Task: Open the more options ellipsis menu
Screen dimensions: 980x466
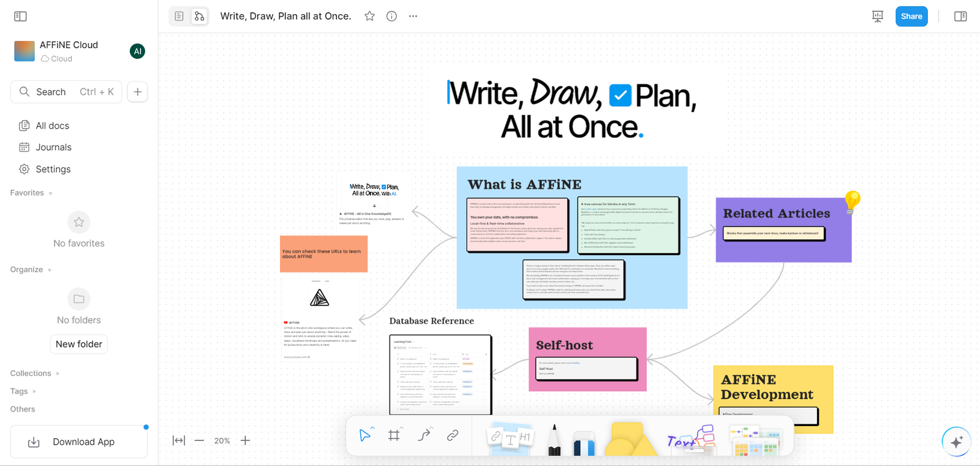Action: coord(413,17)
